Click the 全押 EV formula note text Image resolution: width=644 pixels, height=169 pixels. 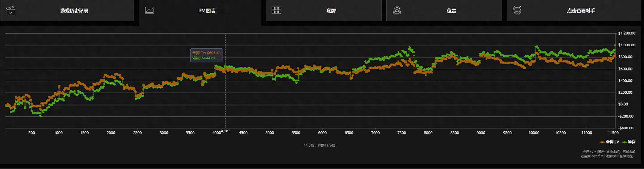click(608, 152)
